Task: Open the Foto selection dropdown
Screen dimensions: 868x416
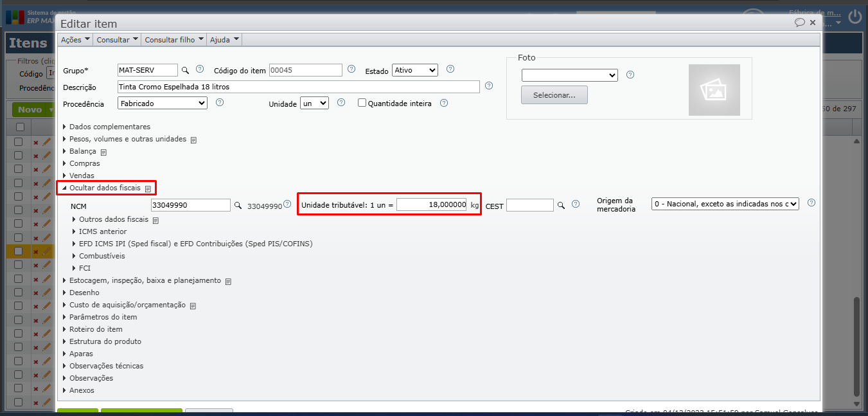Action: pyautogui.click(x=570, y=75)
